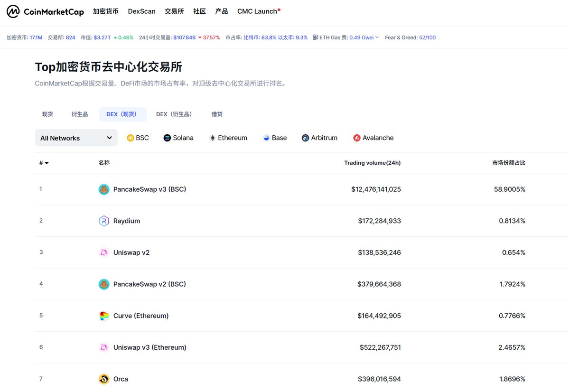Filter by Base network
This screenshot has height=392, width=569.
[x=275, y=138]
